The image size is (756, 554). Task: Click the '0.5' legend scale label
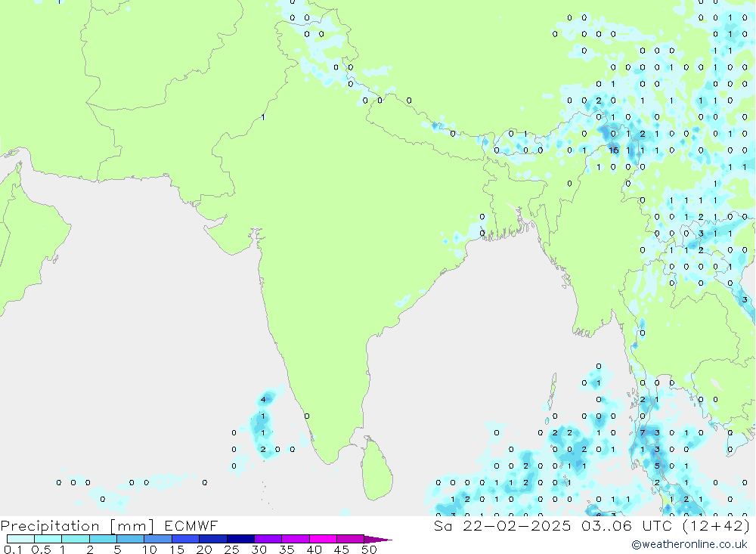pyautogui.click(x=41, y=549)
